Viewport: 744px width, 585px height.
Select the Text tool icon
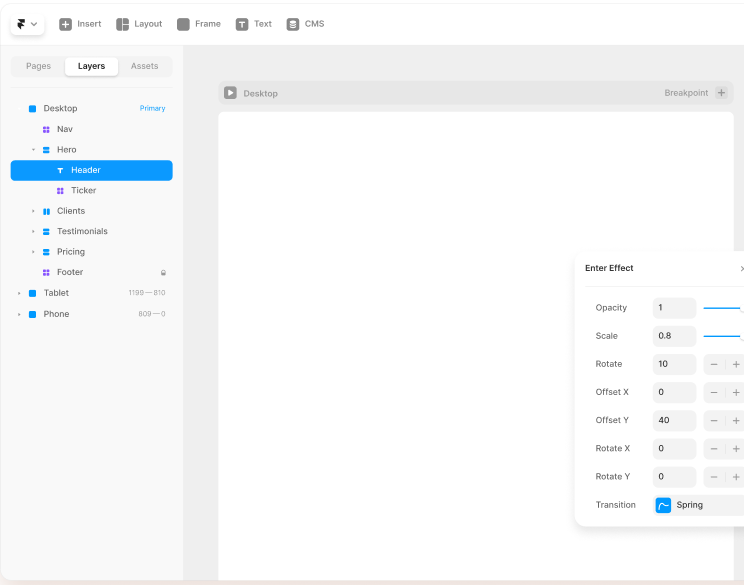point(242,24)
